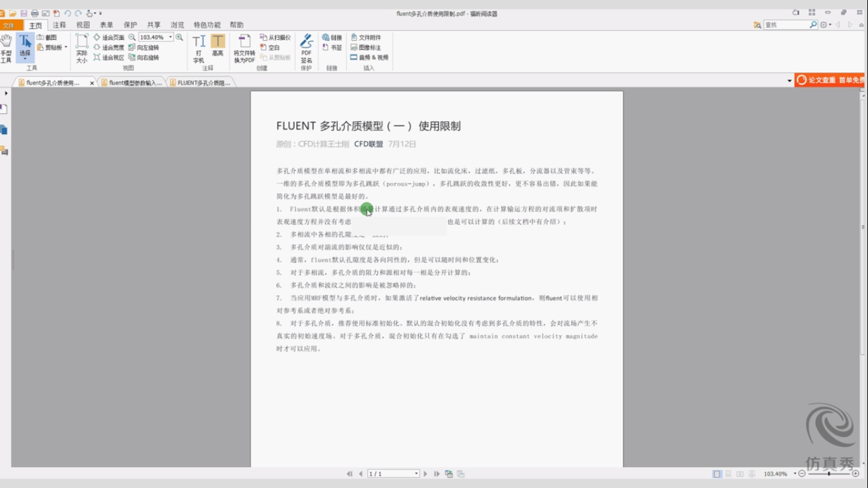
Task: Switch to the Home (主页) ribbon tab
Action: [36, 25]
